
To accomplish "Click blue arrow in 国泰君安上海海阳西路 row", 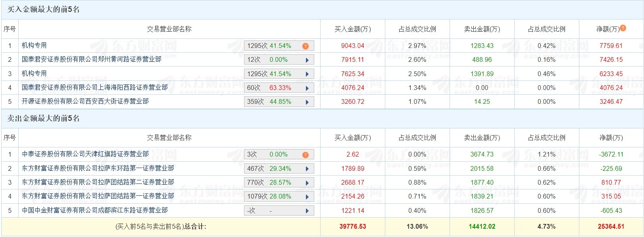I will coord(307,88).
